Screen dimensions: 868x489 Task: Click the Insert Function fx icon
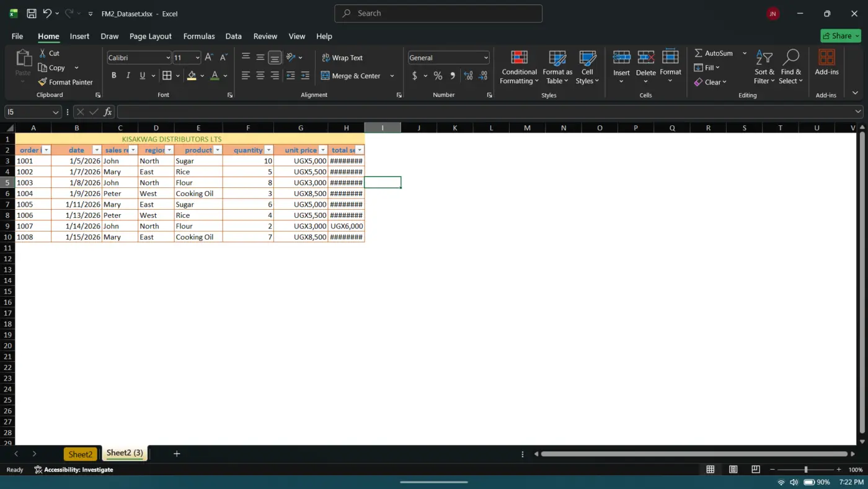[108, 112]
